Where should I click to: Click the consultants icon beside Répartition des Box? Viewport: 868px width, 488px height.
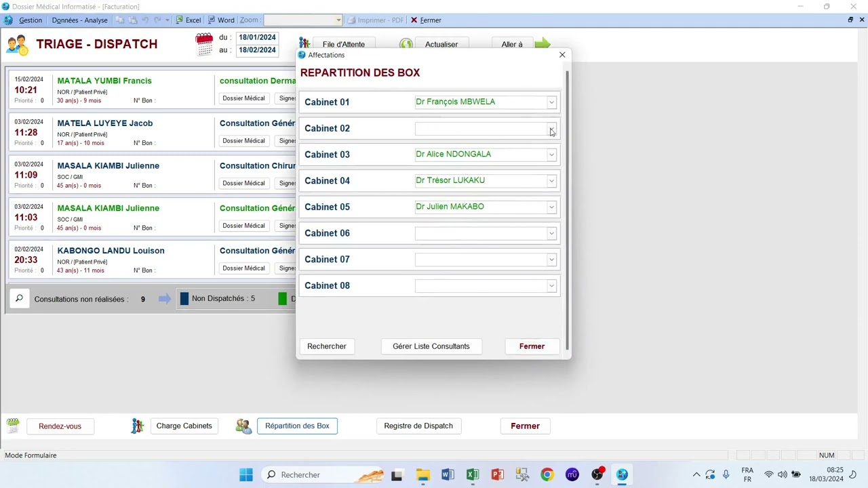point(243,426)
